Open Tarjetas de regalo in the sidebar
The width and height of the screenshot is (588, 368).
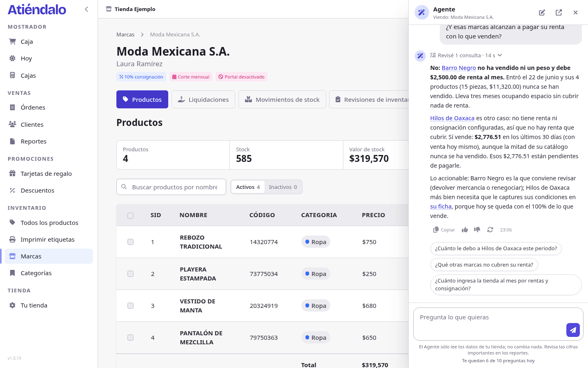[49, 174]
